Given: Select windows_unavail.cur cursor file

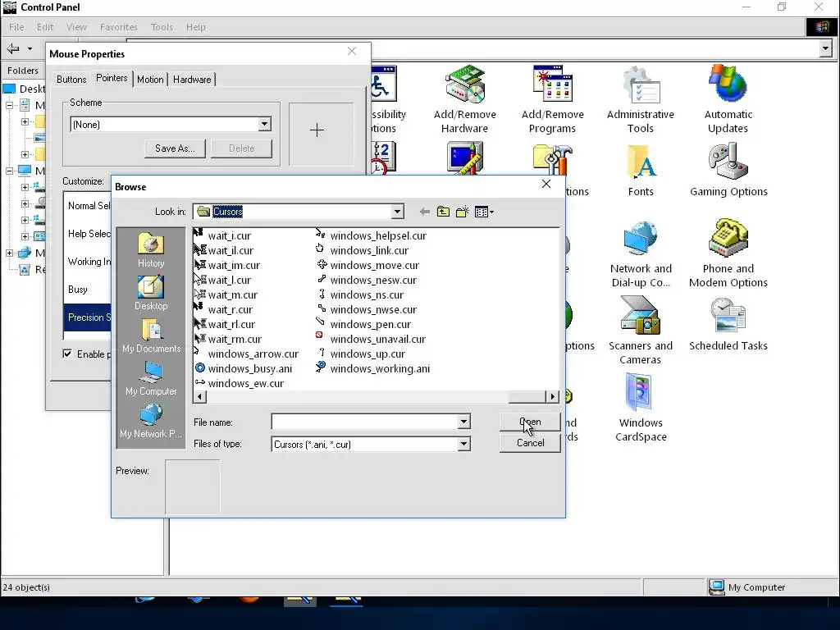Looking at the screenshot, I should click(371, 339).
